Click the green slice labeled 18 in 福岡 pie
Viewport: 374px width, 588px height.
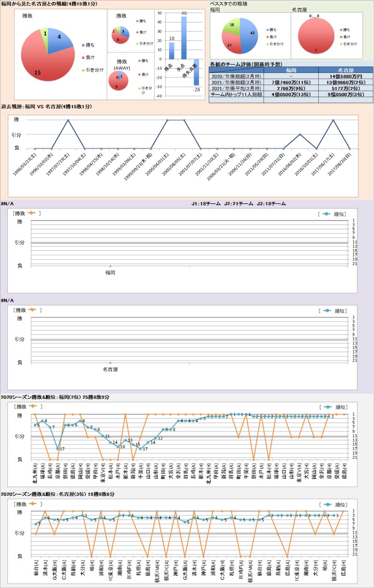[x=232, y=26]
